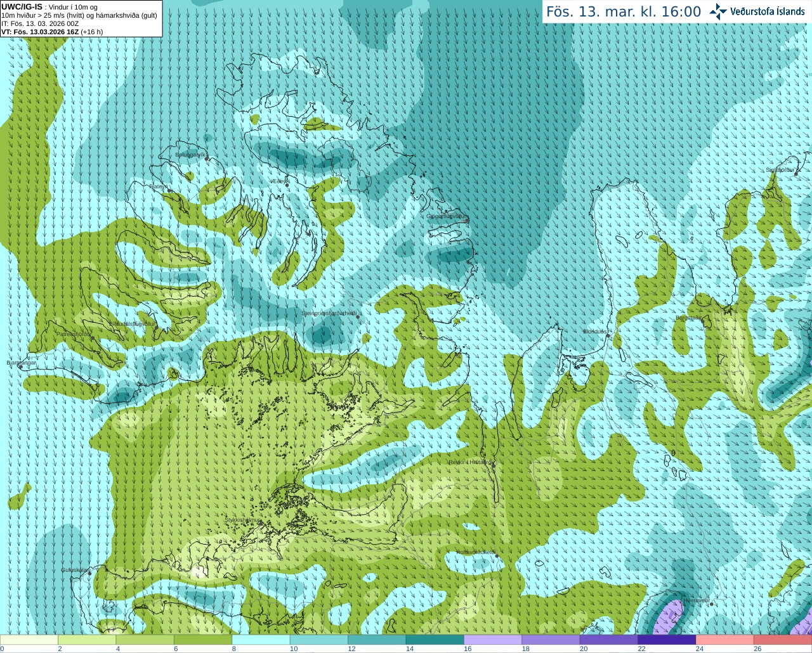Click the Fös. 13. mar. kl. 16:00 timestamp
The height and width of the screenshot is (653, 812).
click(x=624, y=11)
